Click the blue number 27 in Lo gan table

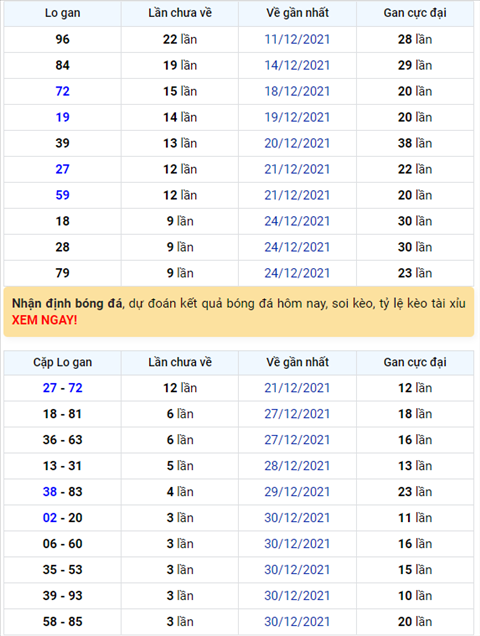(x=62, y=169)
